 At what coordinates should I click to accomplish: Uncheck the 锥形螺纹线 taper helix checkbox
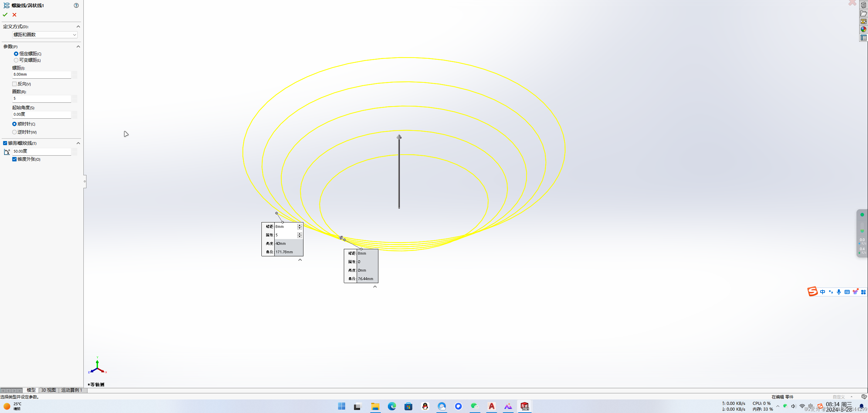(x=5, y=143)
